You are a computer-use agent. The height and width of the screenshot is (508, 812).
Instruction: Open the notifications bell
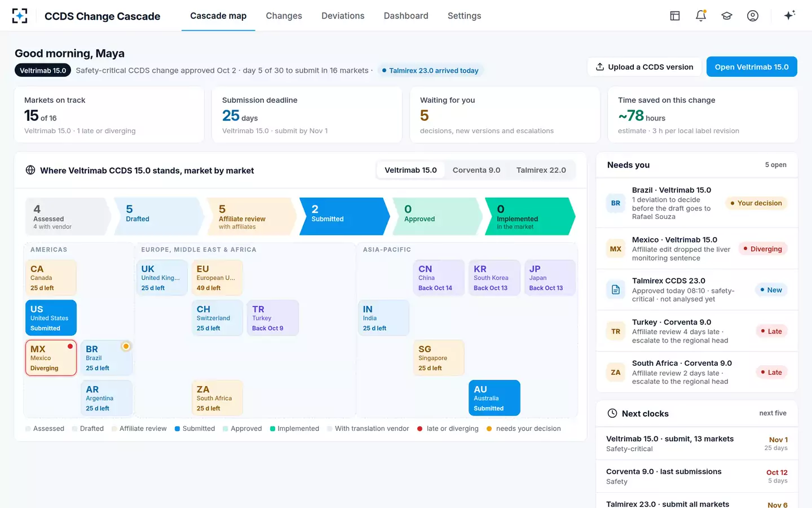[x=701, y=16]
